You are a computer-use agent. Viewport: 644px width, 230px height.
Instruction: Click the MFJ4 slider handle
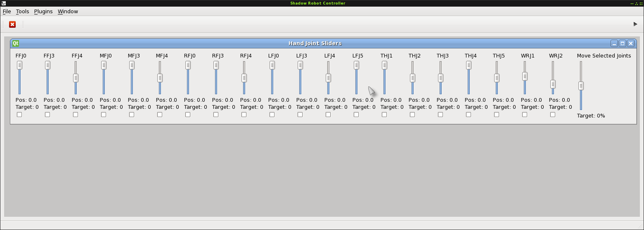click(x=160, y=78)
